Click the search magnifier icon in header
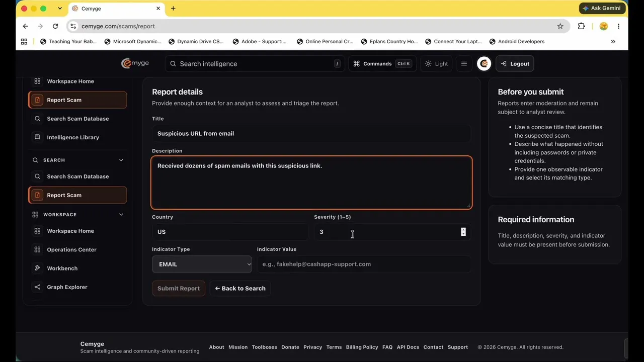The width and height of the screenshot is (644, 362). (173, 64)
